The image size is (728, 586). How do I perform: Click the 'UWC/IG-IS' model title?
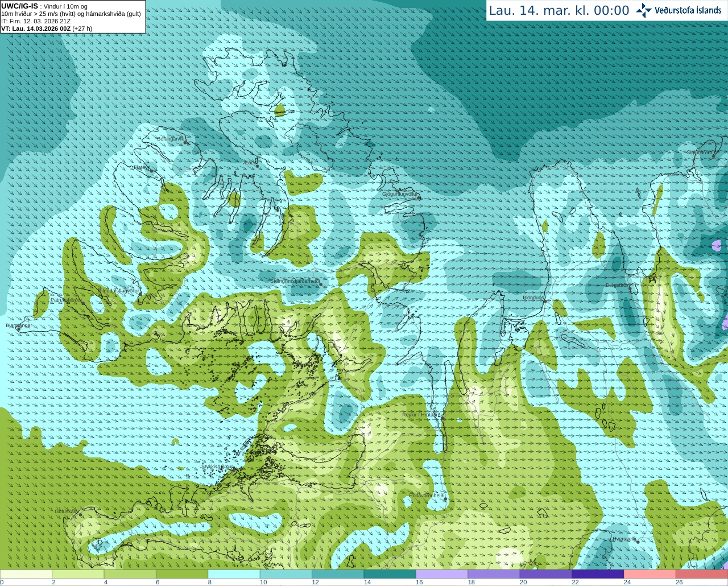[19, 6]
